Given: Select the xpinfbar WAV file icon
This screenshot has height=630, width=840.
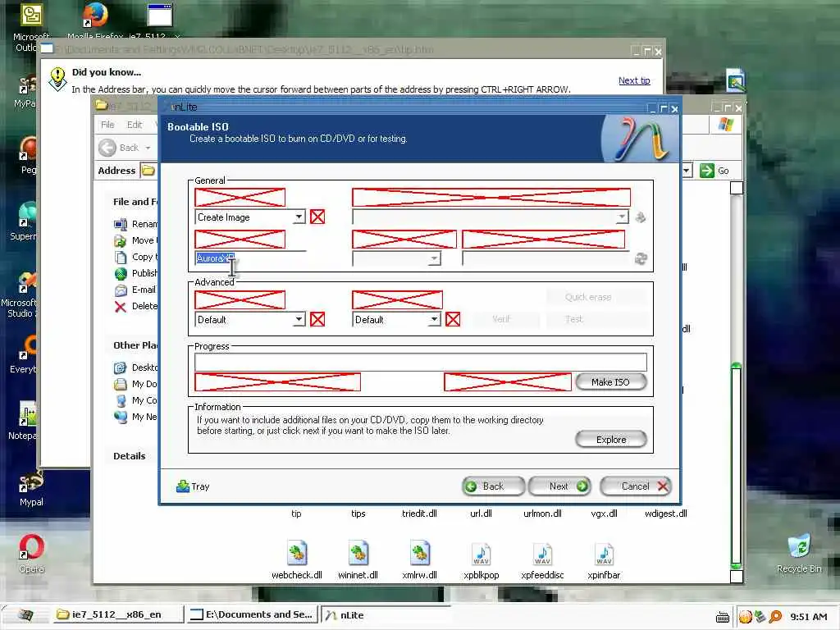Looking at the screenshot, I should (x=605, y=554).
